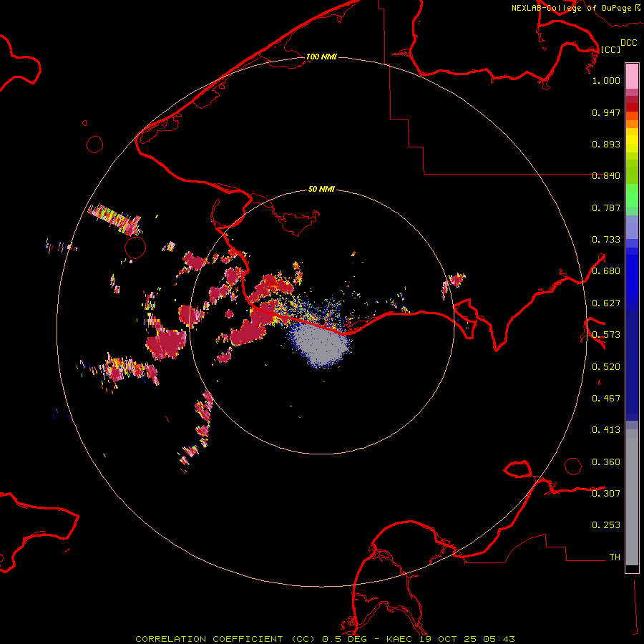Image resolution: width=644 pixels, height=644 pixels.
Task: Click the 0.680 color scale value
Action: [606, 271]
